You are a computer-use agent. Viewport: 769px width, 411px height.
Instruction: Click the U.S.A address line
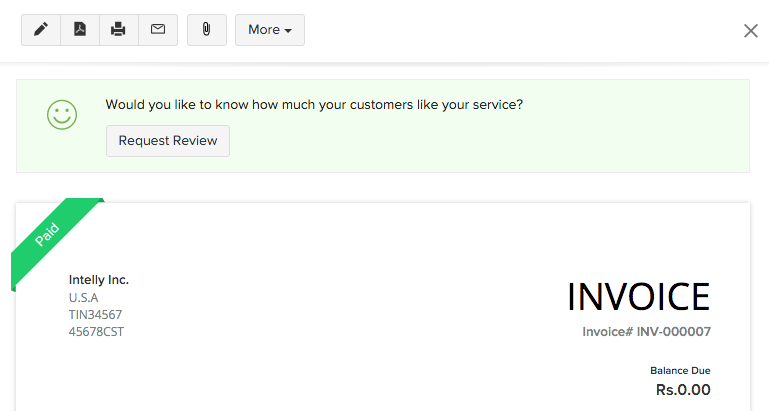click(84, 297)
